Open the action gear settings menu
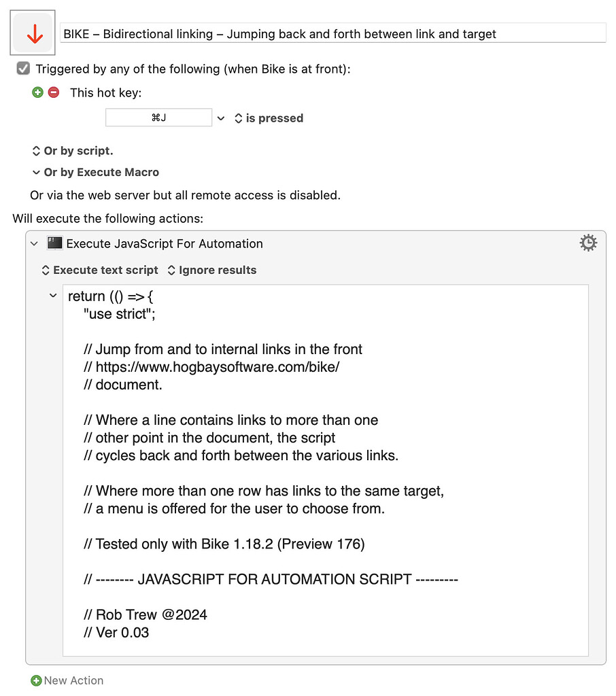Screen dimensions: 616x696 click(x=588, y=243)
